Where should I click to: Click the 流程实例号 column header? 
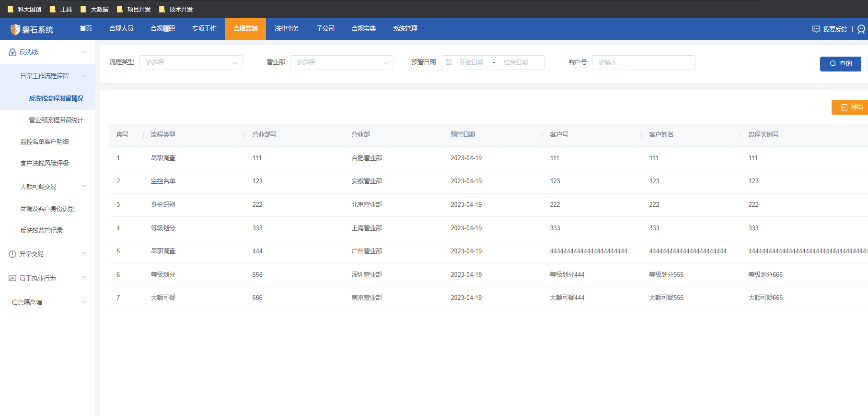764,135
